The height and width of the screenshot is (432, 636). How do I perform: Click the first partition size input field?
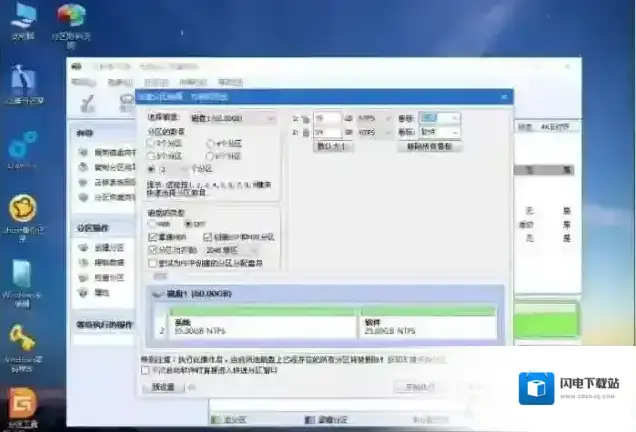click(327, 118)
